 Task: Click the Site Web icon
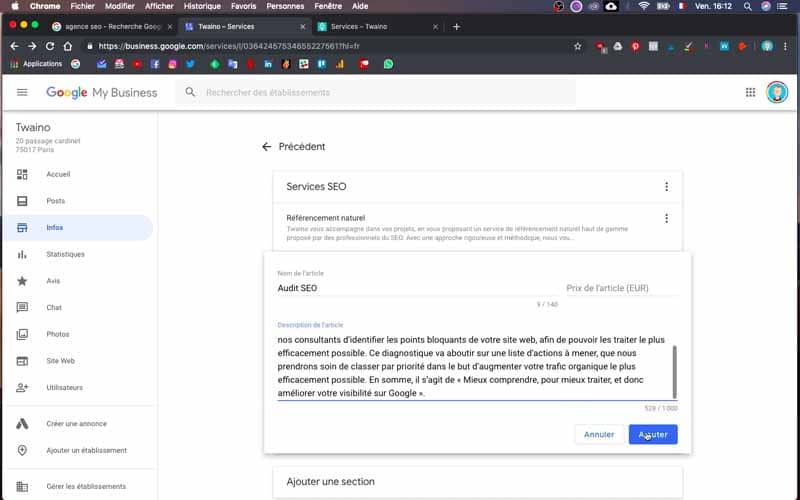(22, 361)
